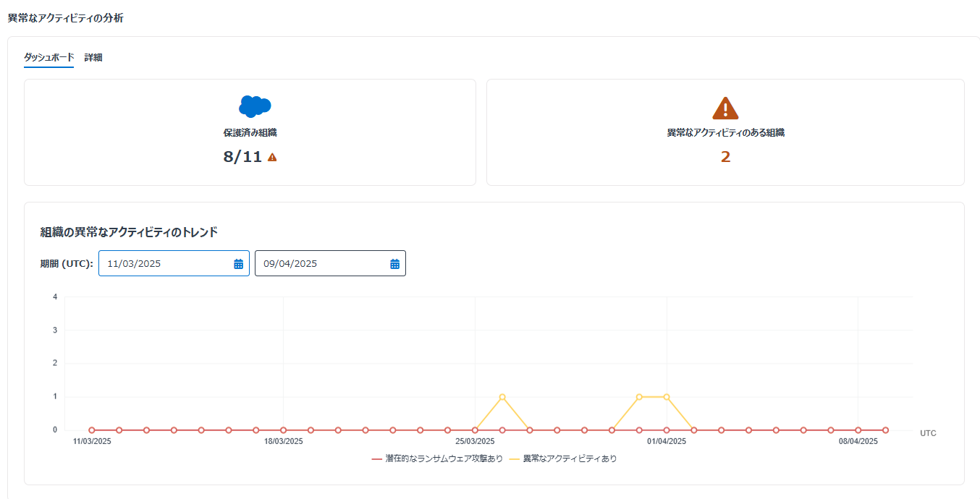The height and width of the screenshot is (499, 980).
Task: Open the calendar picker in the 09/04/2025 field
Action: [394, 264]
